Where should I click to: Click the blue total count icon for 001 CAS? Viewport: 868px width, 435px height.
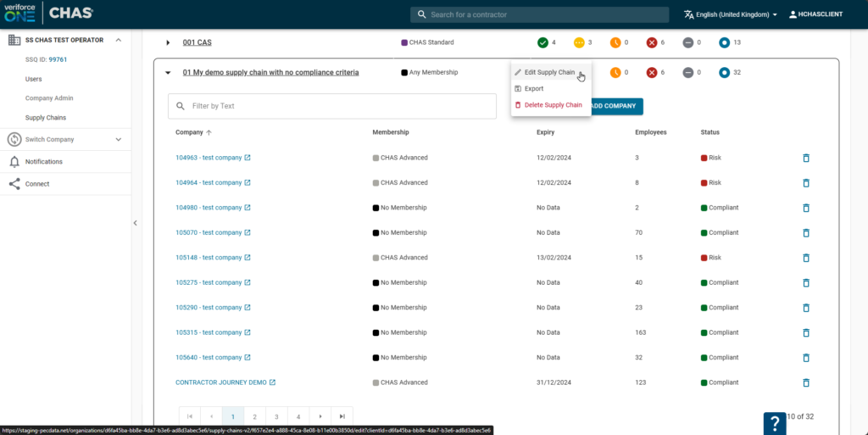point(724,42)
